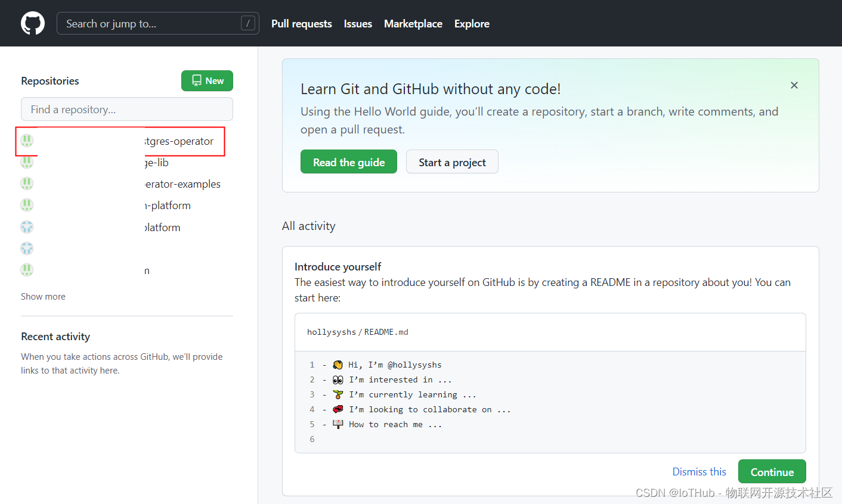Screen dimensions: 842x504
Task: Click the eyes emoji on README line 2
Action: (x=338, y=379)
